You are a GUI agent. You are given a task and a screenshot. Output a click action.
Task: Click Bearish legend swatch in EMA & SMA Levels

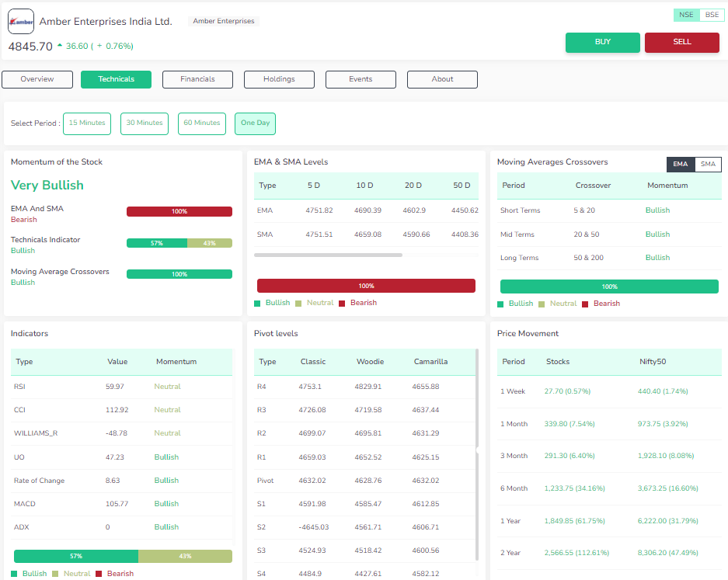(342, 304)
